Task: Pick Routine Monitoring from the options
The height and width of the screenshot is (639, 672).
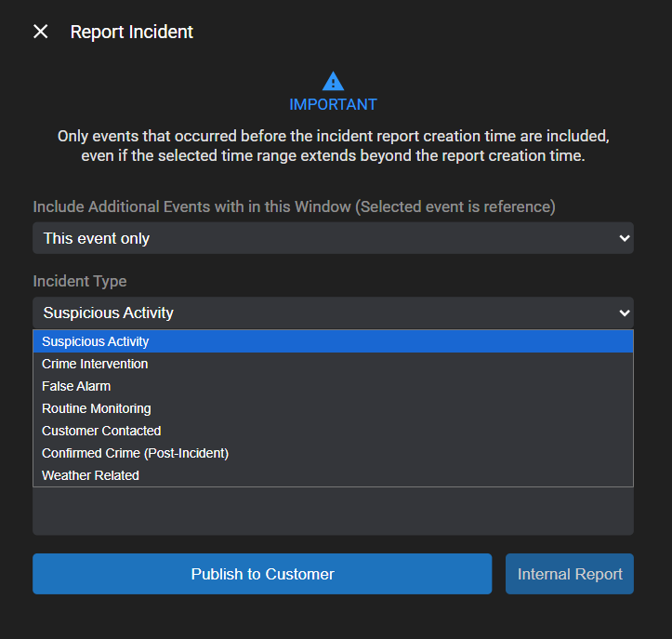Action: [96, 408]
